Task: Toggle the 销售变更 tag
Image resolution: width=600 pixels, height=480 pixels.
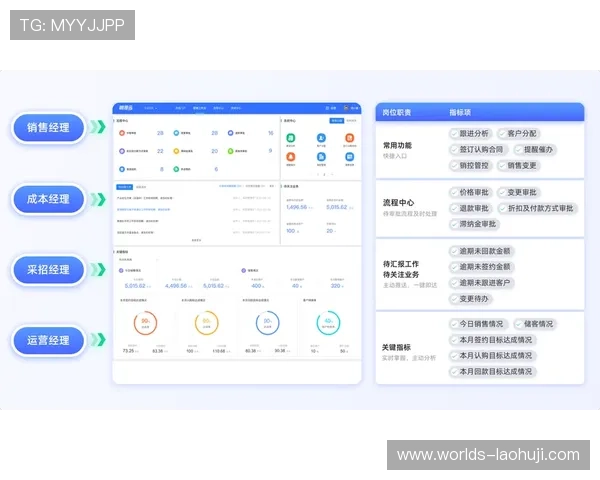Action: click(518, 165)
